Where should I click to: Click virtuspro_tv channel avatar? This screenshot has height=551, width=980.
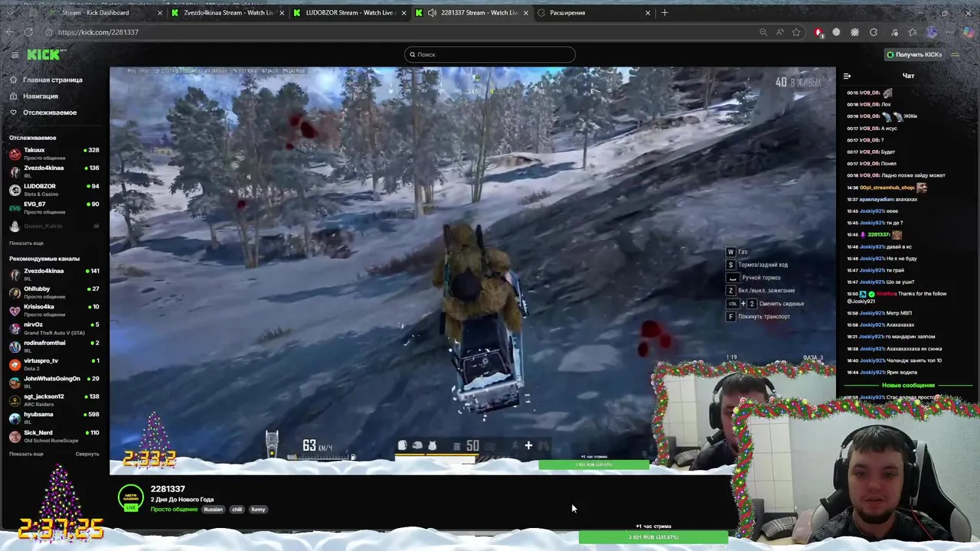click(15, 364)
